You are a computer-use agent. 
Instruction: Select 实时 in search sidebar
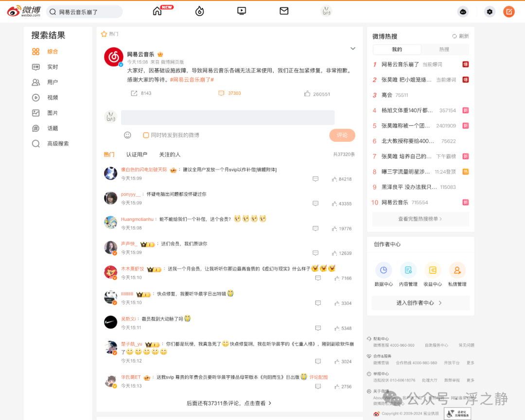(x=52, y=67)
